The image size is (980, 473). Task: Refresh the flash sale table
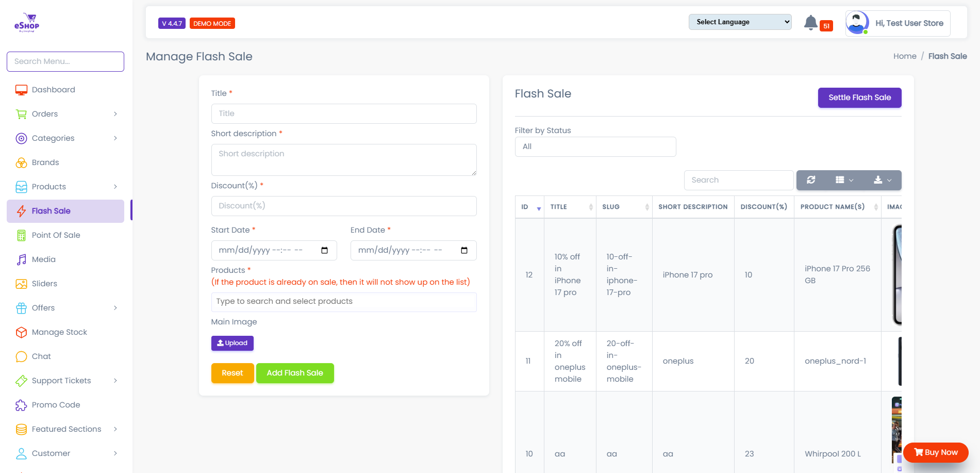click(811, 180)
